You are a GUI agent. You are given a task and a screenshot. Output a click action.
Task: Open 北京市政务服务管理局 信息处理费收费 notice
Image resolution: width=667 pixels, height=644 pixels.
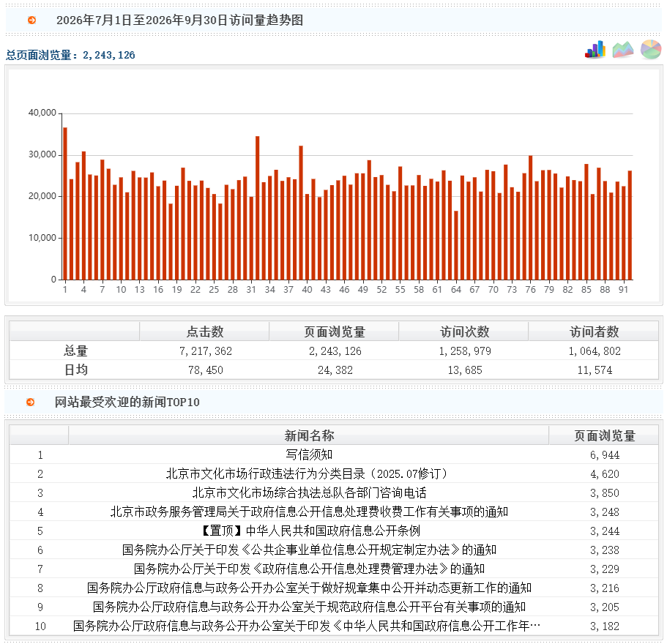click(x=309, y=512)
